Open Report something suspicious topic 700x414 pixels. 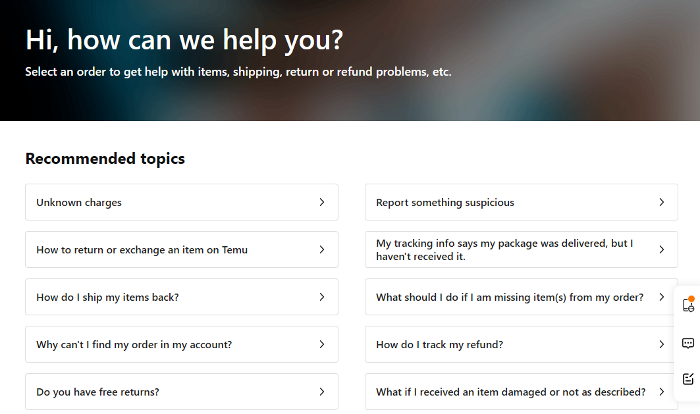point(445,202)
